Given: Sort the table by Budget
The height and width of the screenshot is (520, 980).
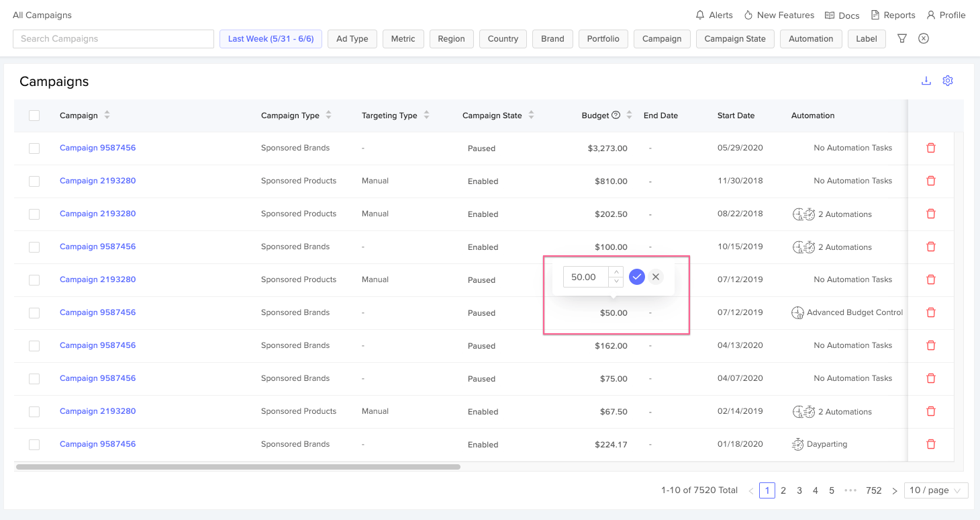Looking at the screenshot, I should pos(629,116).
